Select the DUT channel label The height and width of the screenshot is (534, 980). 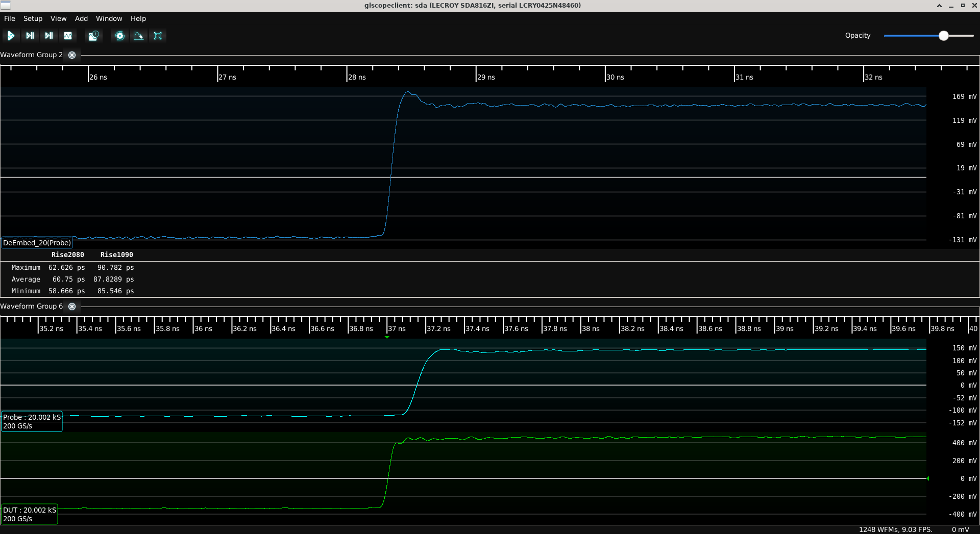coord(30,514)
